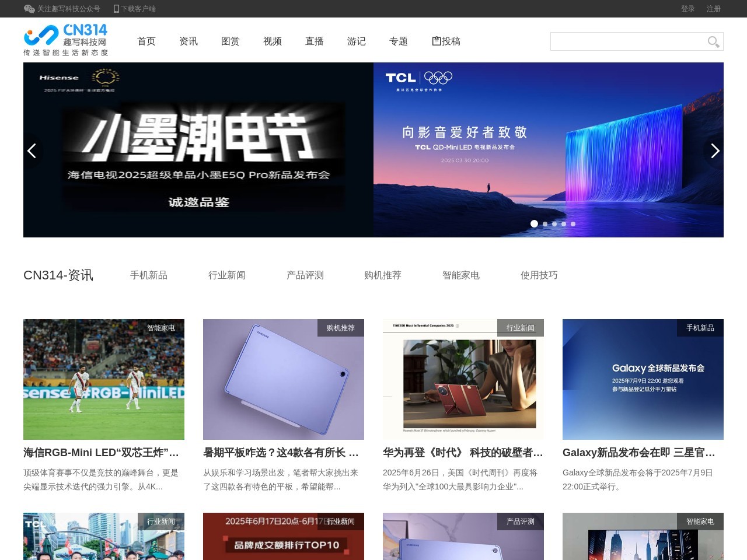The height and width of the screenshot is (560, 747).
Task: Click the WeChat official account icon
Action: pyautogui.click(x=29, y=9)
